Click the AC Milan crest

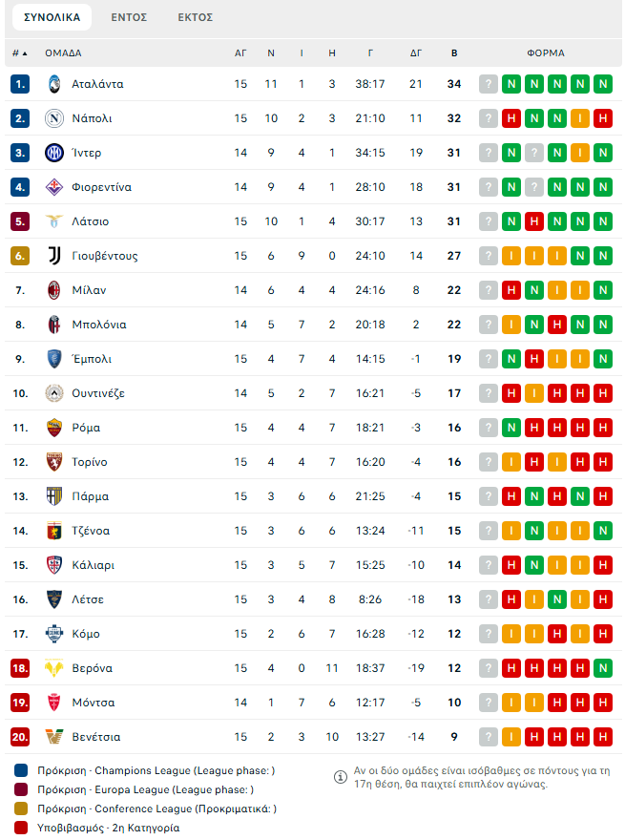(x=53, y=290)
